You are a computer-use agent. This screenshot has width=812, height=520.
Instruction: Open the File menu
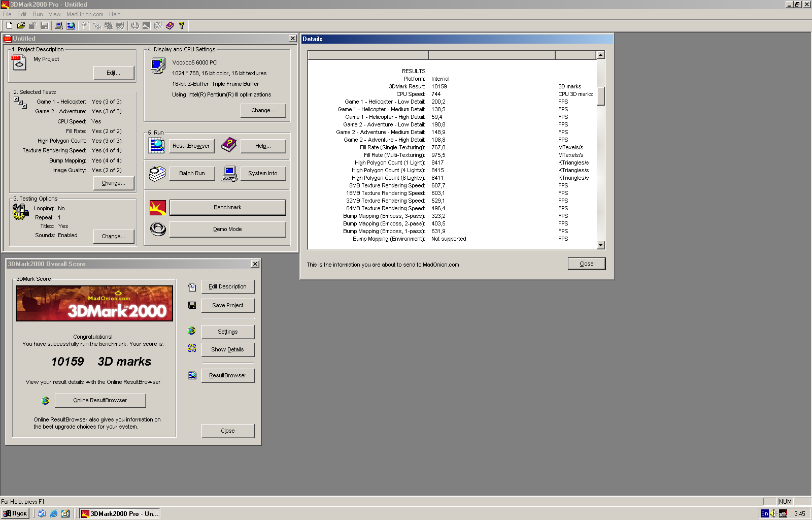7,14
